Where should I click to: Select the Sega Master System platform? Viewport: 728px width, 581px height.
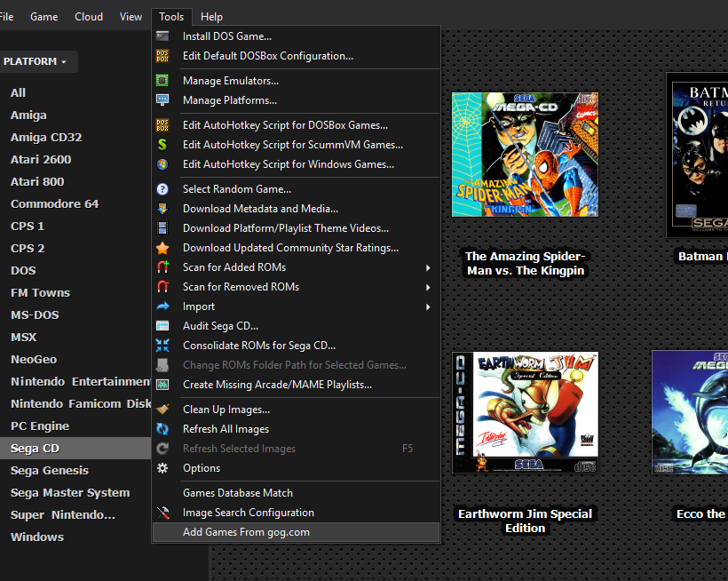pos(70,493)
